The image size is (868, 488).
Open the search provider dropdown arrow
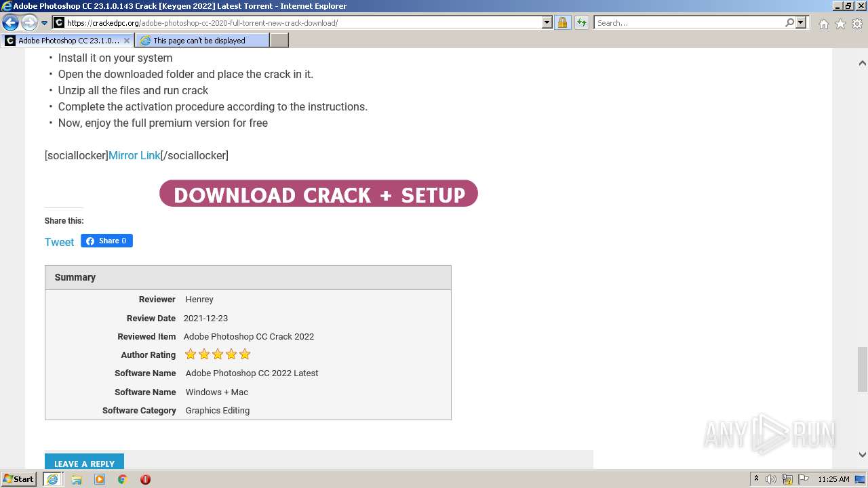[x=801, y=23]
